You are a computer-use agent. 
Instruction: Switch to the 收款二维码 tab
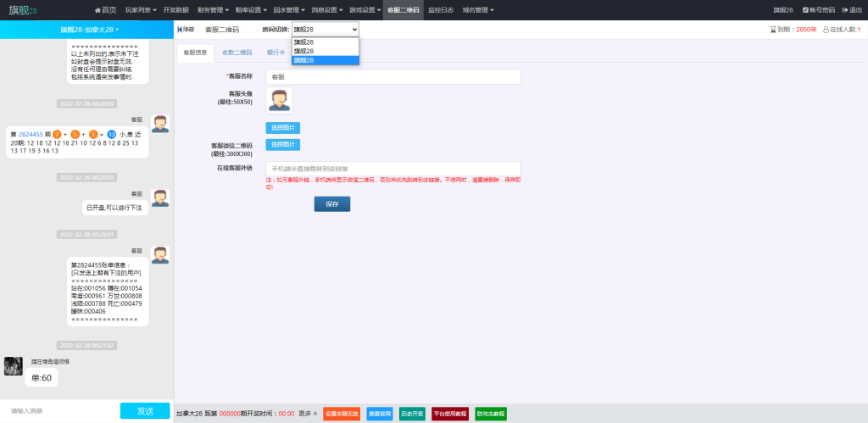tap(237, 53)
